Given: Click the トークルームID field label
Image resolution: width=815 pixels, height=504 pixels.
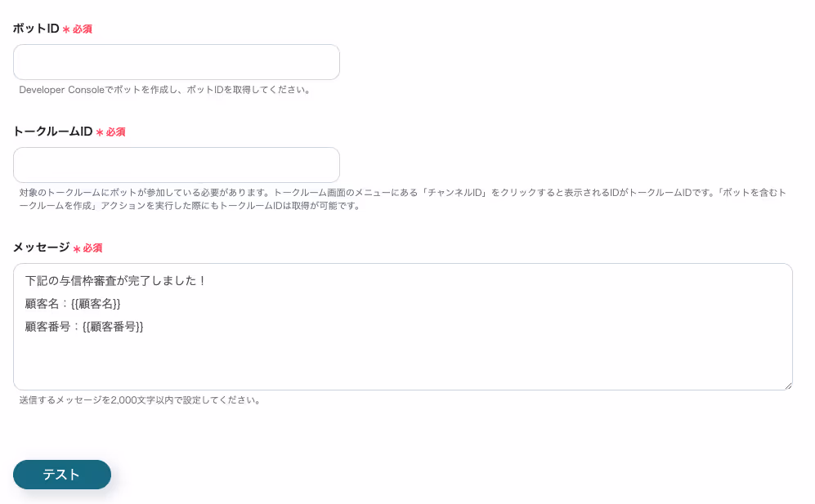Looking at the screenshot, I should (x=52, y=132).
